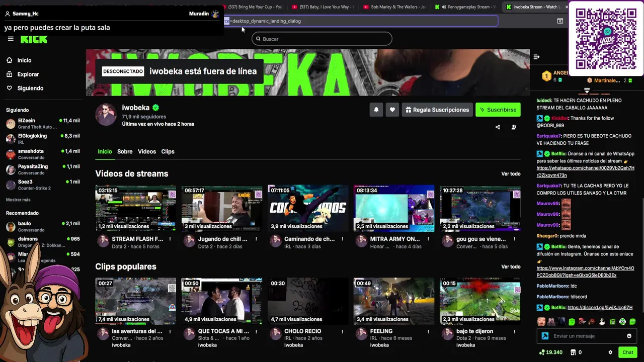Image resolution: width=644 pixels, height=362 pixels.
Task: Open the MITRA ARMY ON video title
Action: tap(395, 239)
